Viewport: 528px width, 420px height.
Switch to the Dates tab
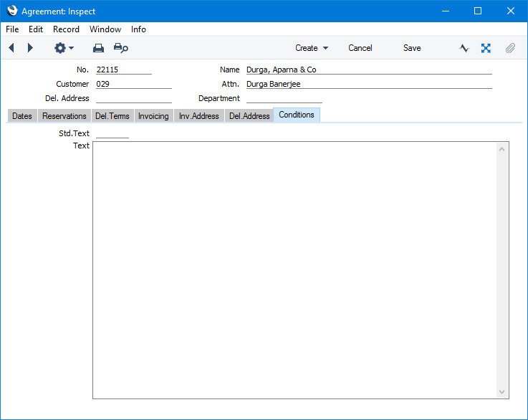22,116
